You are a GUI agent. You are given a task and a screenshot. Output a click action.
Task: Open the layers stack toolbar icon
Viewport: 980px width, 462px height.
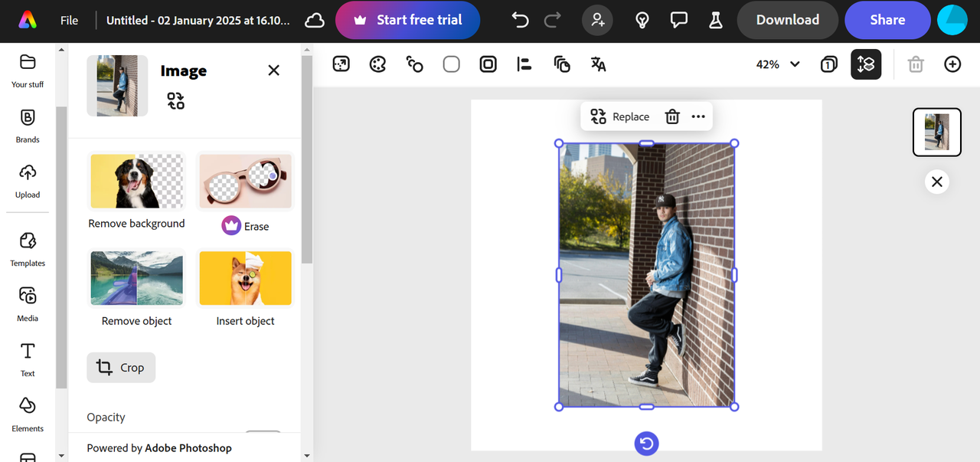click(562, 64)
